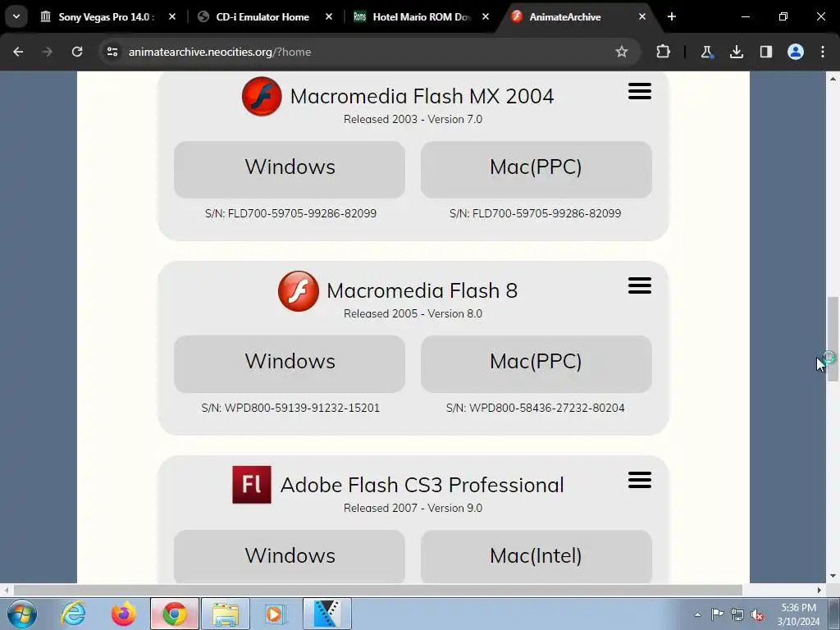Close the Sony Vegas Pro tab
Screen dimensions: 840x630
point(172,17)
